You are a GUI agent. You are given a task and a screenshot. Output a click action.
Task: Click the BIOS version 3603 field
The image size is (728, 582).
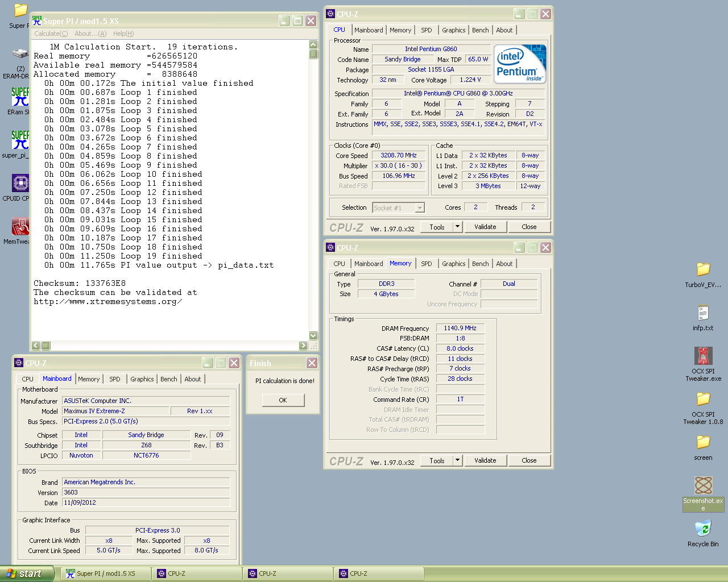point(146,492)
